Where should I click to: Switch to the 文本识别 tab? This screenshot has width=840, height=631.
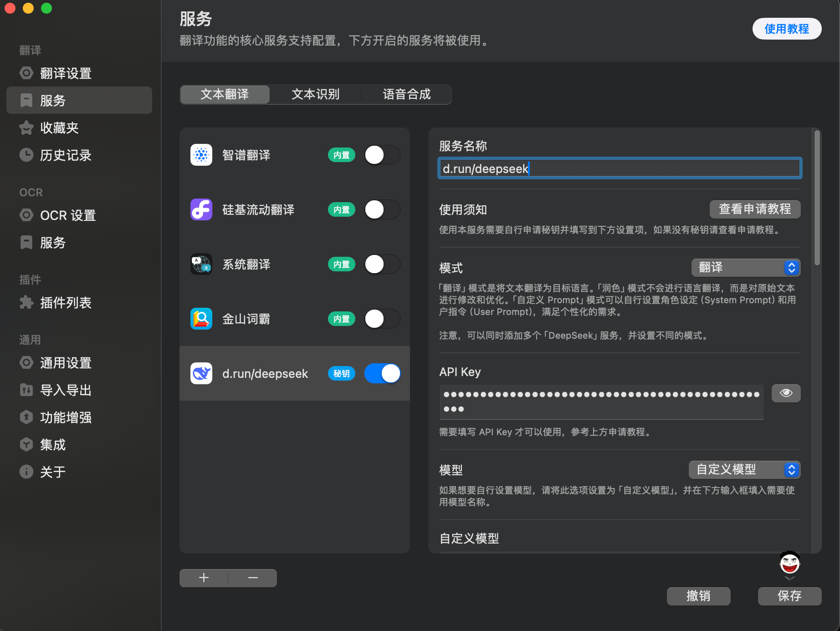(x=315, y=94)
